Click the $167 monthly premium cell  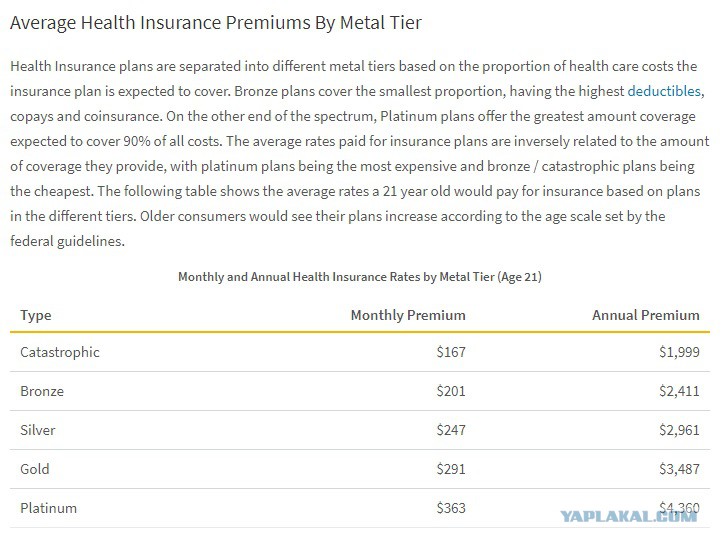pos(451,352)
